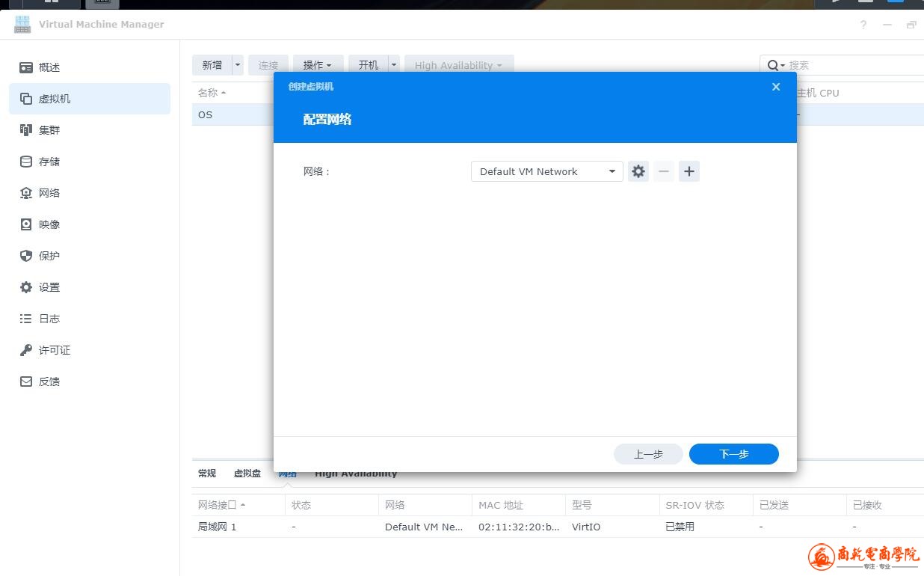Select 虚拟机 in the sidebar
Image resolution: width=924 pixels, height=576 pixels.
click(x=90, y=99)
